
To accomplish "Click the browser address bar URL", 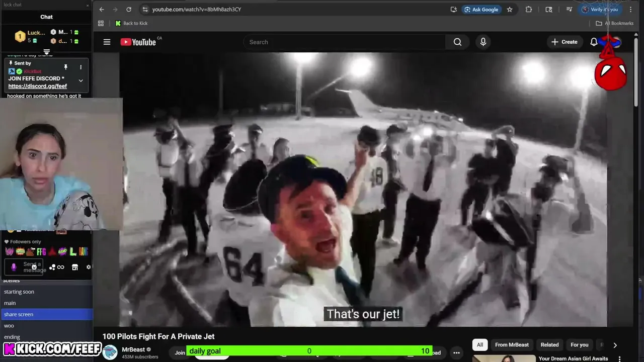I will 197,9.
